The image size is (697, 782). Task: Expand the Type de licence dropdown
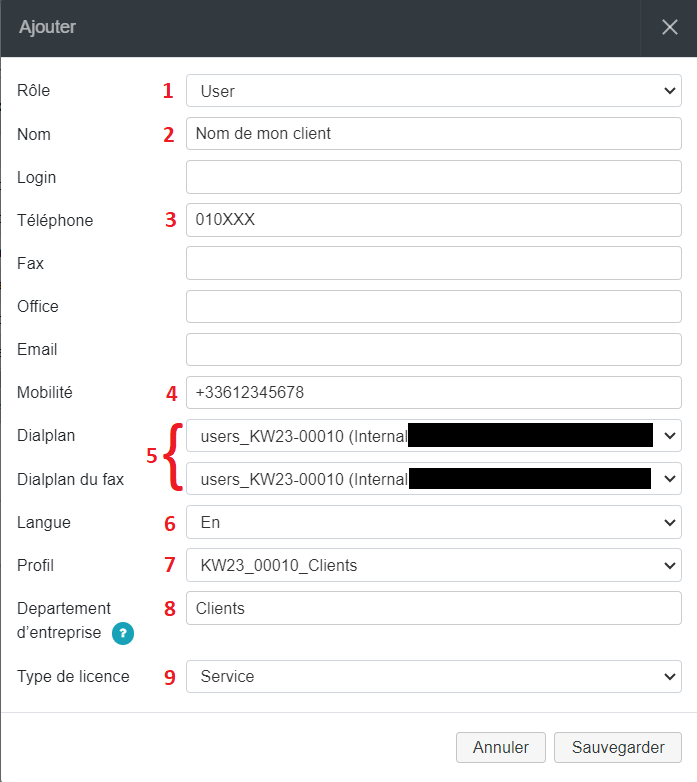pyautogui.click(x=433, y=676)
